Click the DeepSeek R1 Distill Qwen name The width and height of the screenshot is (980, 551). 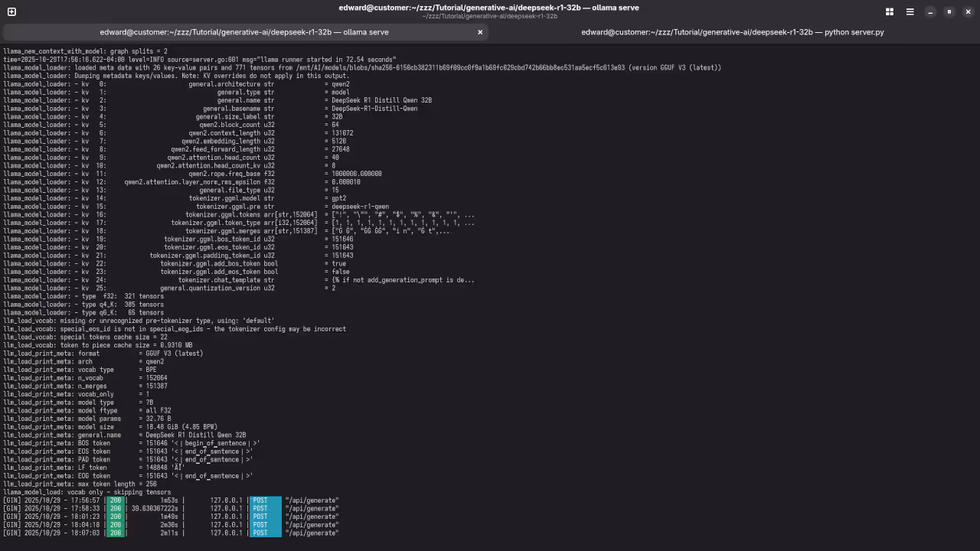tap(381, 100)
